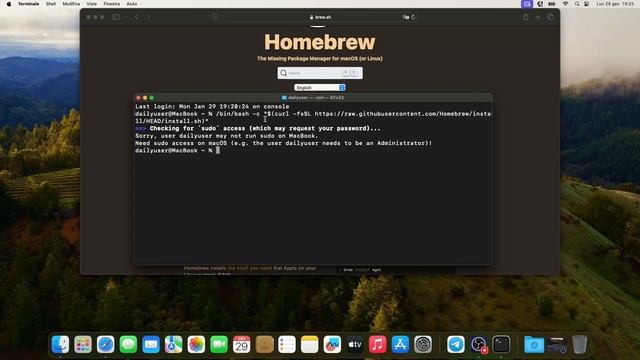Viewport: 640px width, 360px height.
Task: Open the Apple menu
Action: click(x=9, y=4)
